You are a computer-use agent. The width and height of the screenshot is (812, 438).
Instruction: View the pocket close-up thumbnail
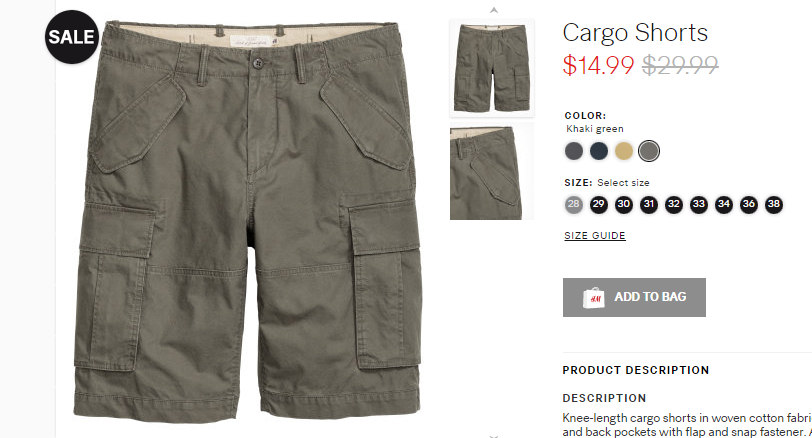(x=492, y=173)
